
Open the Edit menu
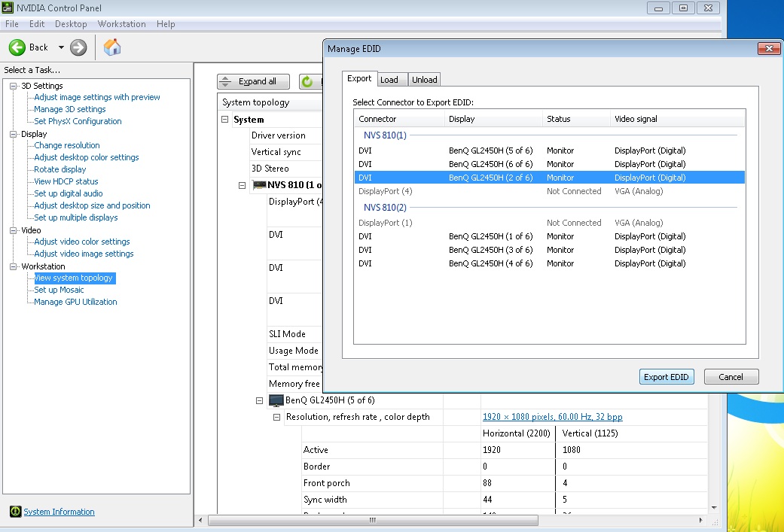36,24
